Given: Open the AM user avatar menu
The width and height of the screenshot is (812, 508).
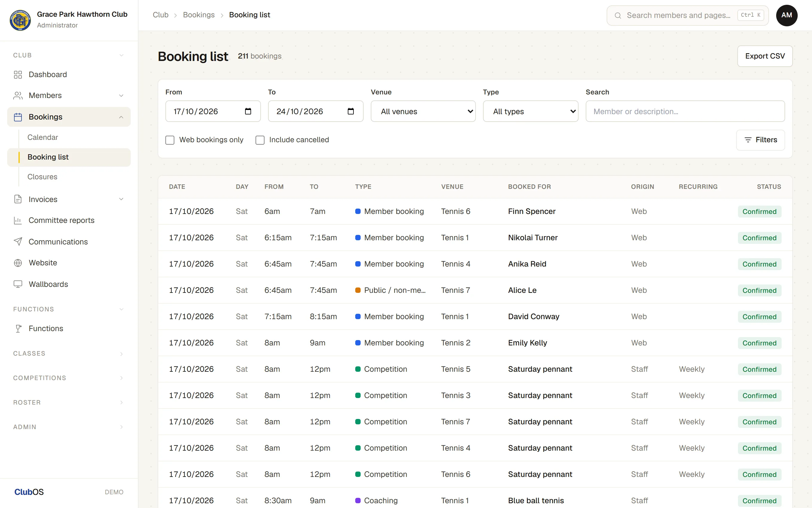Looking at the screenshot, I should 787,16.
